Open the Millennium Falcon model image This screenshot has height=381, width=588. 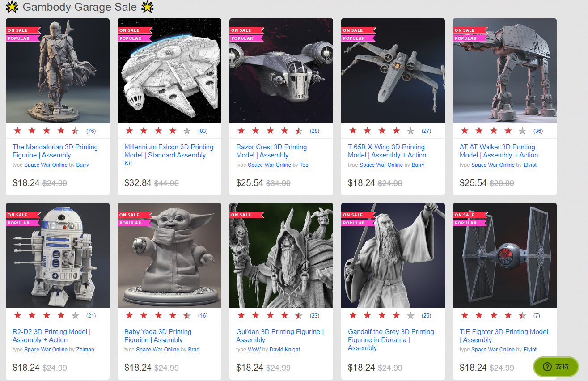coord(169,71)
